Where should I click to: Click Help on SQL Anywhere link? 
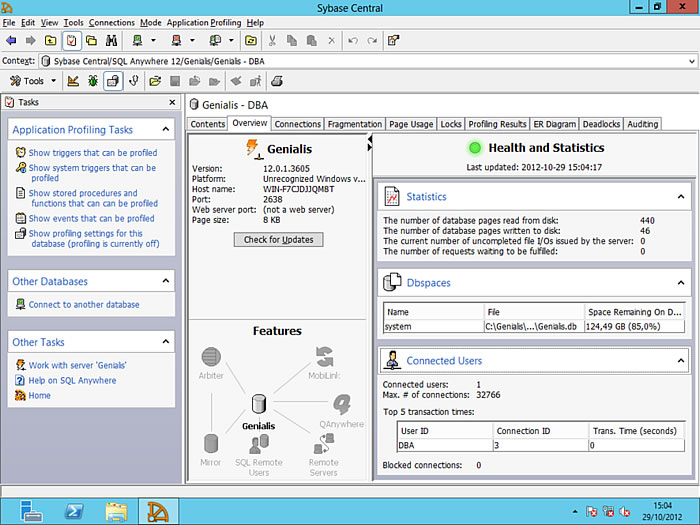(x=72, y=380)
